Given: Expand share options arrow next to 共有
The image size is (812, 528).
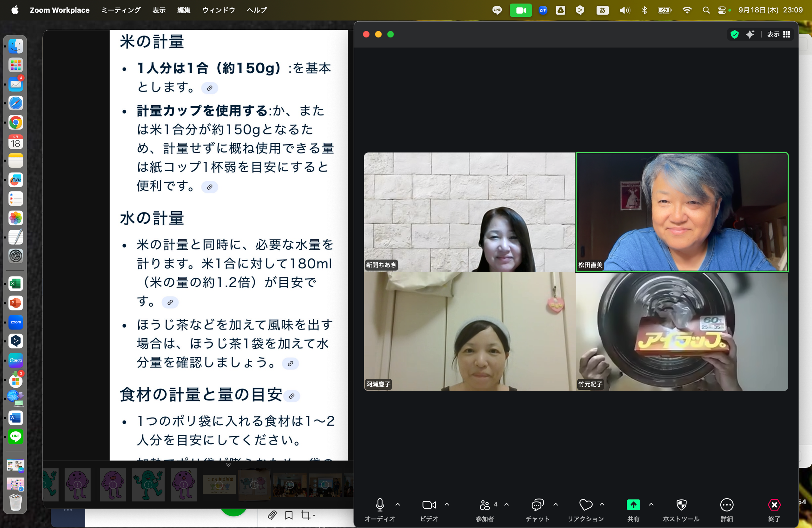Looking at the screenshot, I should (651, 504).
